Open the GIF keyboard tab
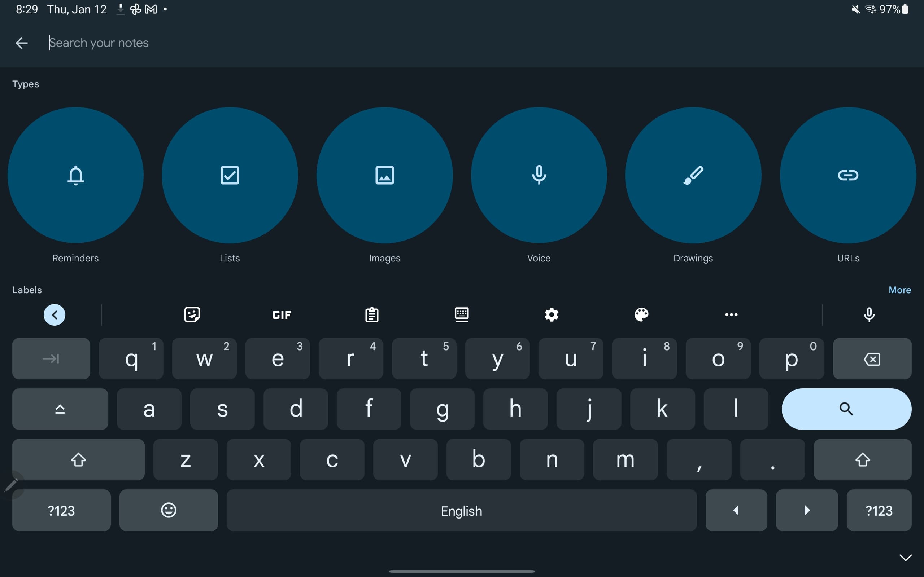This screenshot has width=924, height=577. (282, 315)
